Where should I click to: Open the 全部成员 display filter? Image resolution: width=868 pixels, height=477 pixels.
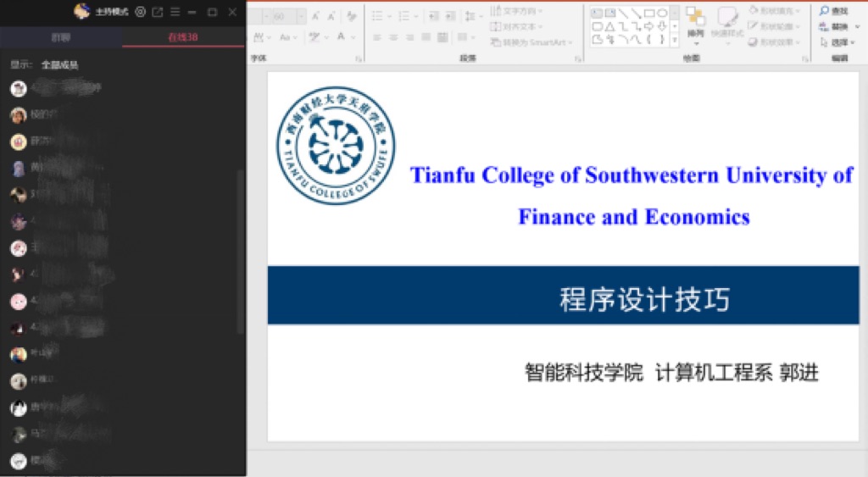coord(60,64)
